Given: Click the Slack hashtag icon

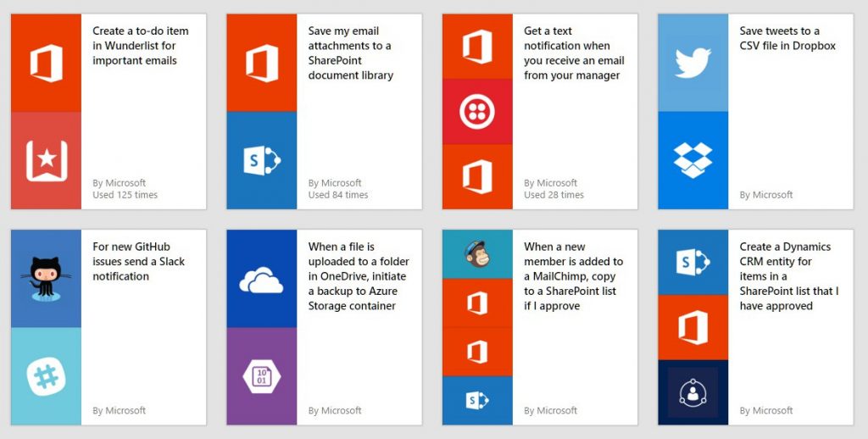Looking at the screenshot, I should pos(46,376).
